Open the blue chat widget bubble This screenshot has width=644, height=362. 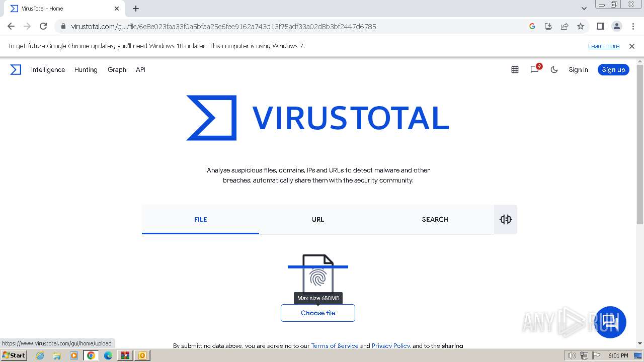tap(610, 322)
